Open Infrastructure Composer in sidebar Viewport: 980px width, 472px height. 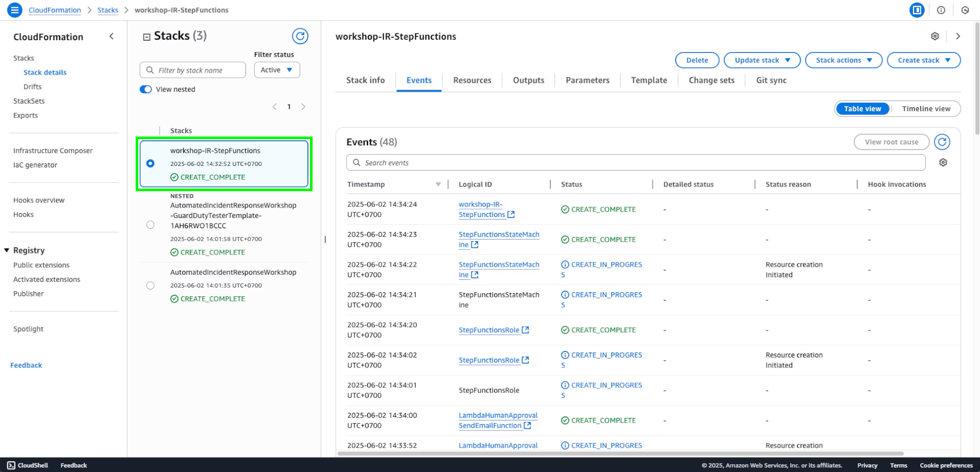tap(53, 150)
